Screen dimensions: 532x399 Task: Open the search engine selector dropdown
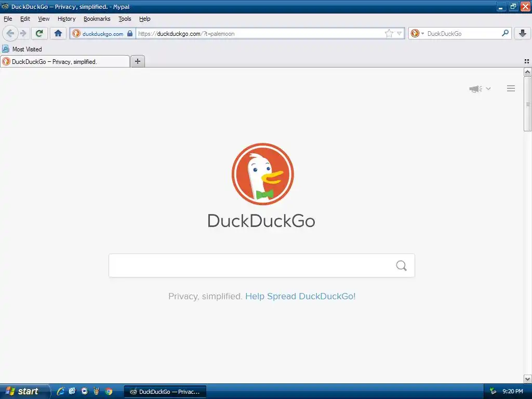(417, 33)
